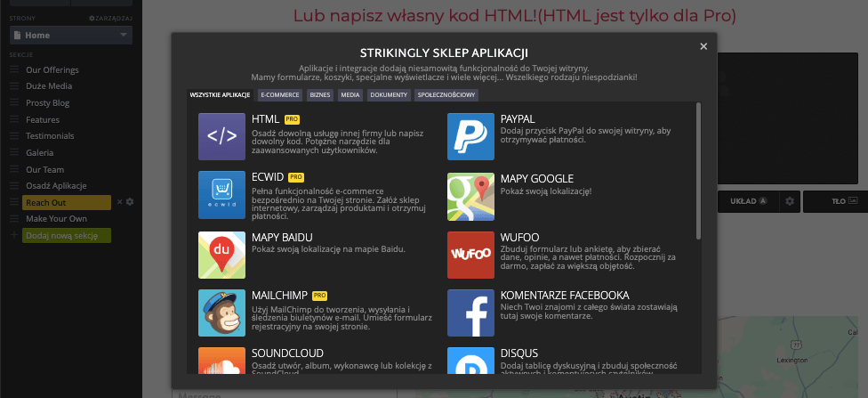Click the SOUNDCLOUD app title
Viewport: 868px width, 398px height.
click(287, 353)
